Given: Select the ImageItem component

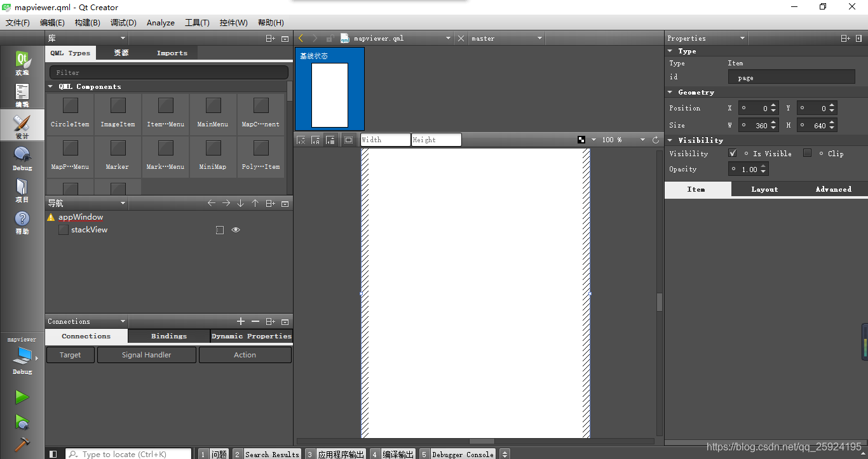Looking at the screenshot, I should [x=118, y=113].
